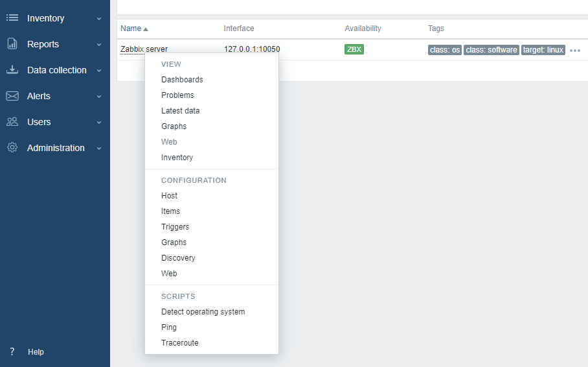Open the Administration sidebar menu
The width and height of the screenshot is (588, 367).
[x=55, y=148]
